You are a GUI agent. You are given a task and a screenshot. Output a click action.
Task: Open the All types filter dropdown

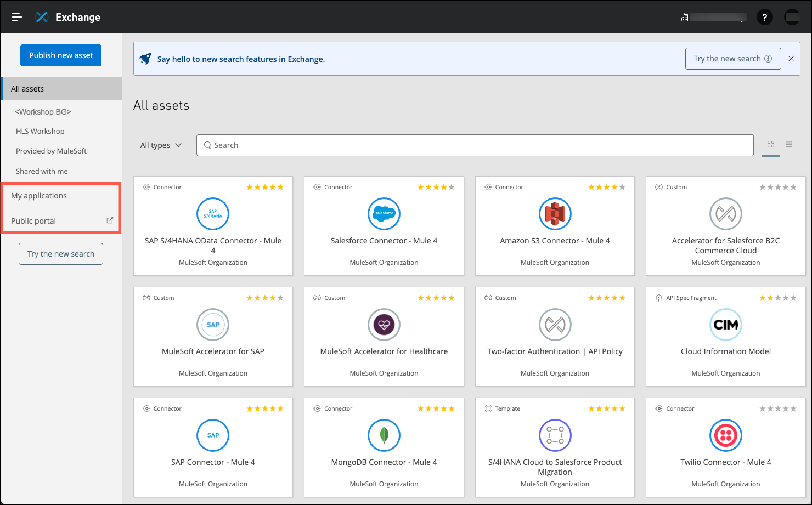161,145
